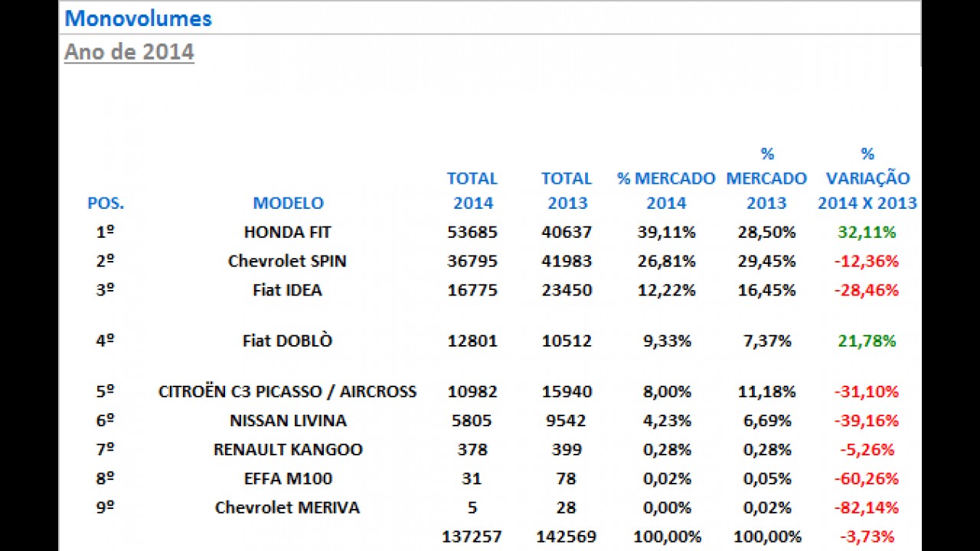980x551 pixels.
Task: Select the % VARIAÇÃO 2014 X 2013 header
Action: [867, 178]
